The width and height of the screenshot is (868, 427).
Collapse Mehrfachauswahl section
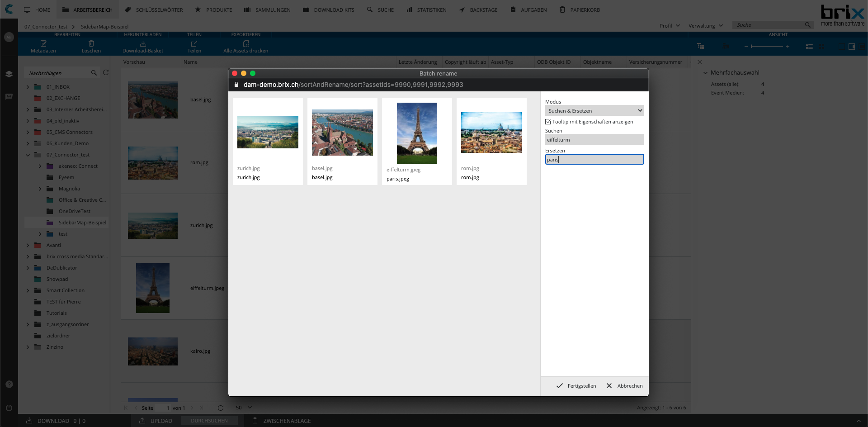tap(705, 73)
